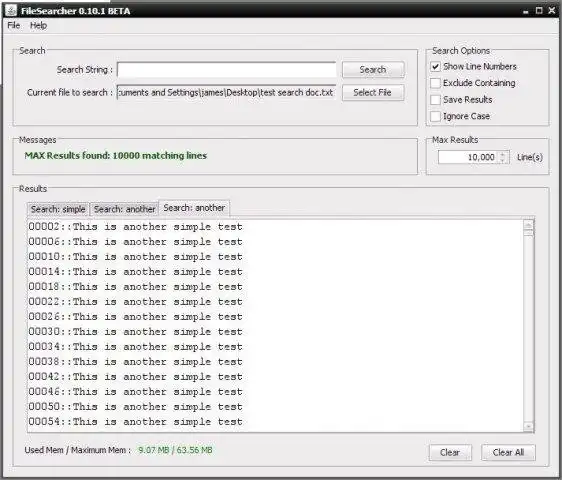This screenshot has height=480, width=562.
Task: Enable the Ignore Case checkbox
Action: click(435, 116)
